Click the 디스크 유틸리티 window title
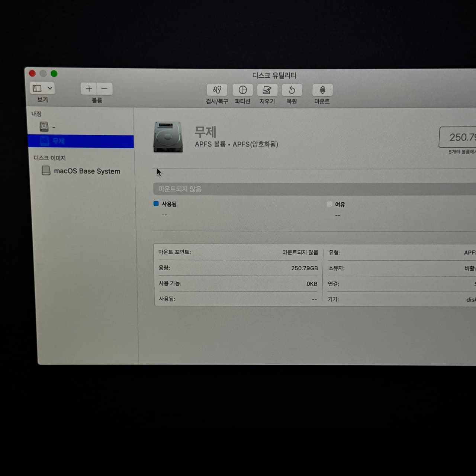The width and height of the screenshot is (476, 476). [x=274, y=75]
